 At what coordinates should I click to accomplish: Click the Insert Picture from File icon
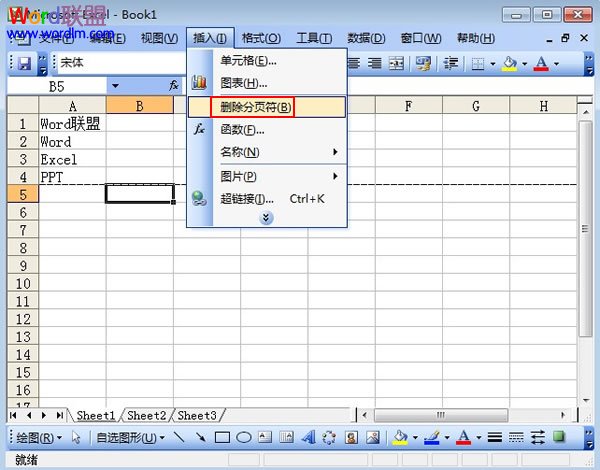click(x=373, y=437)
